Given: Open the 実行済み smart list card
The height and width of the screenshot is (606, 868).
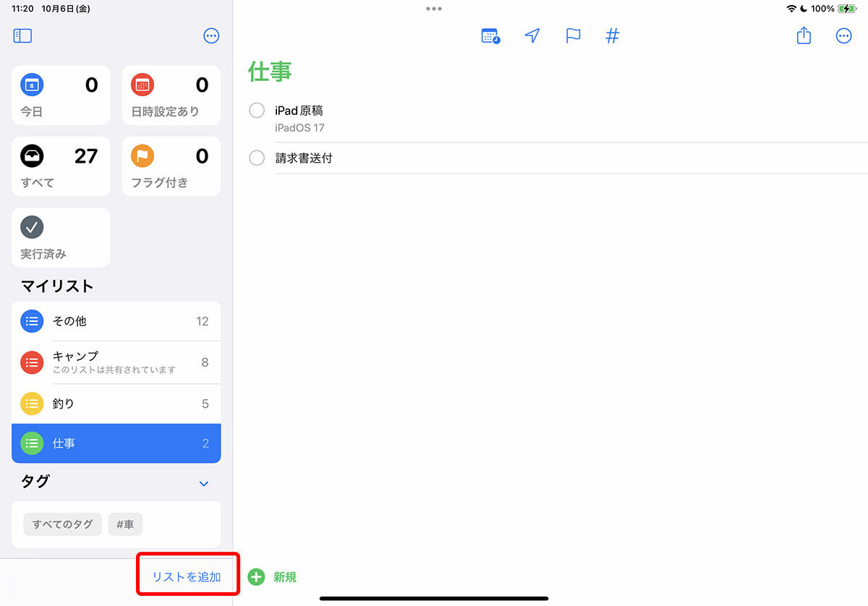Looking at the screenshot, I should (x=61, y=237).
